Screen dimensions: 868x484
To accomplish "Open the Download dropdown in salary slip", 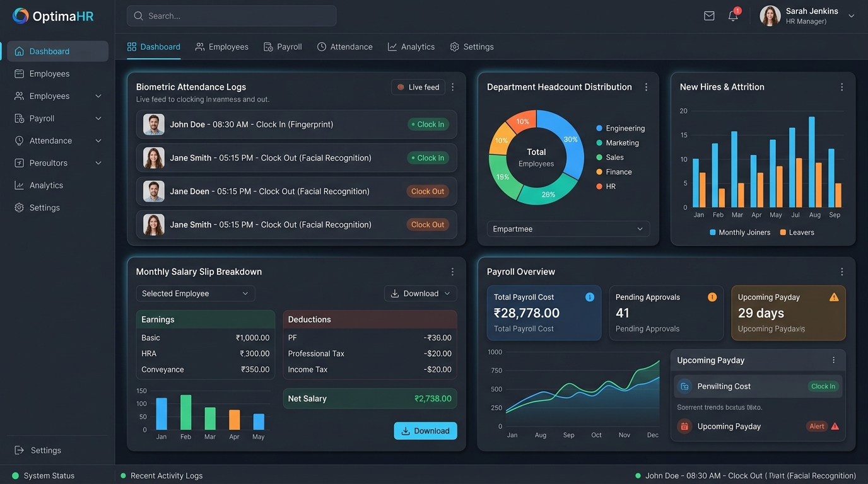I will coord(420,294).
